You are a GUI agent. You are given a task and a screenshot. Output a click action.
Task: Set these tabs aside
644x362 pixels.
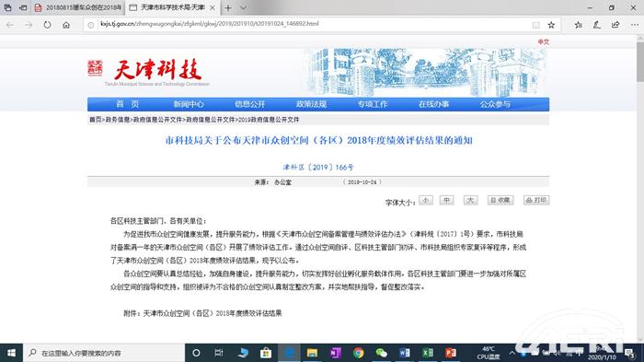coord(23,7)
